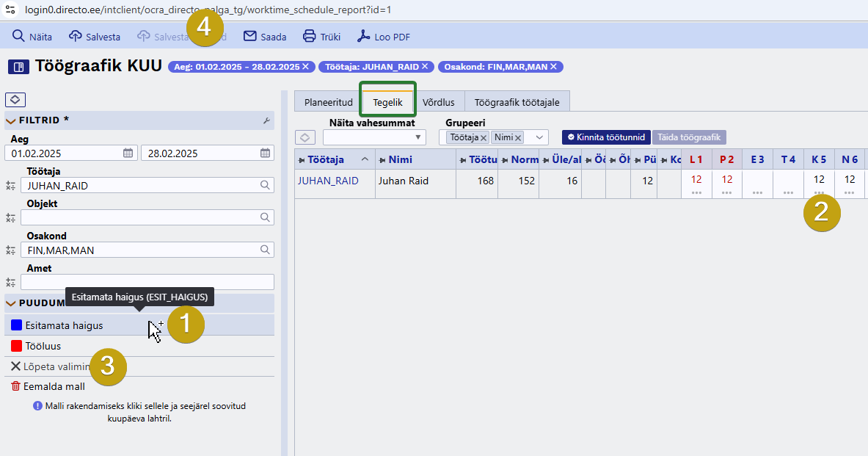Collapse the FILTRID section
868x456 pixels.
10,120
